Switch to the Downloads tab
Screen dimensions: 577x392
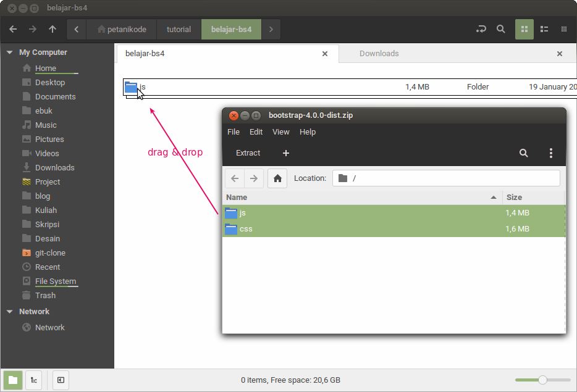[x=379, y=54]
